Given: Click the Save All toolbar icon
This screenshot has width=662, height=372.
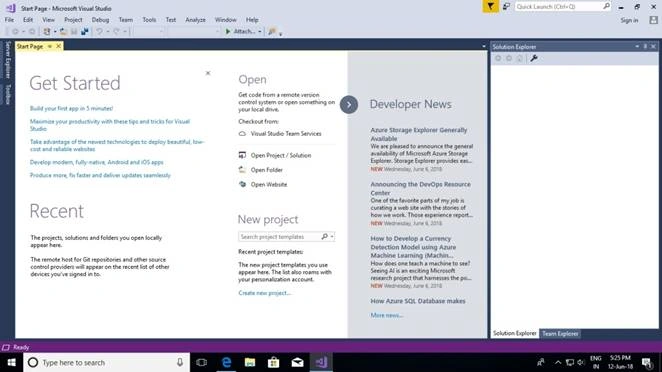Looking at the screenshot, I should click(84, 32).
